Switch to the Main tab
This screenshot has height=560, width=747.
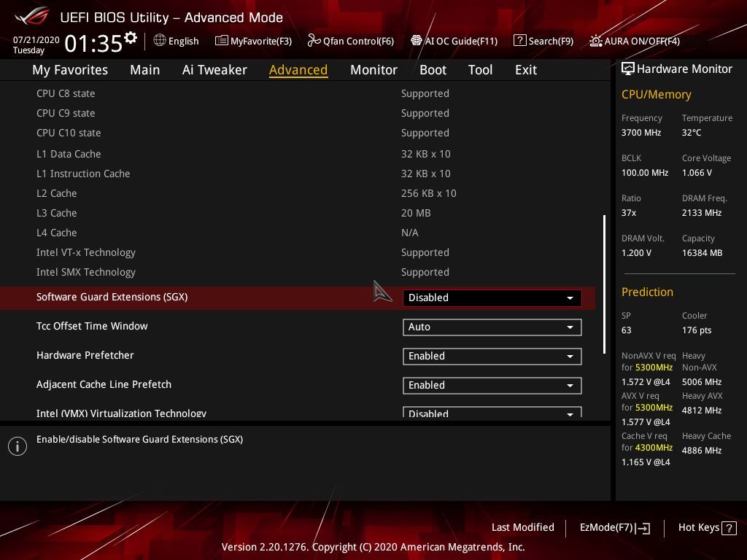click(x=145, y=70)
